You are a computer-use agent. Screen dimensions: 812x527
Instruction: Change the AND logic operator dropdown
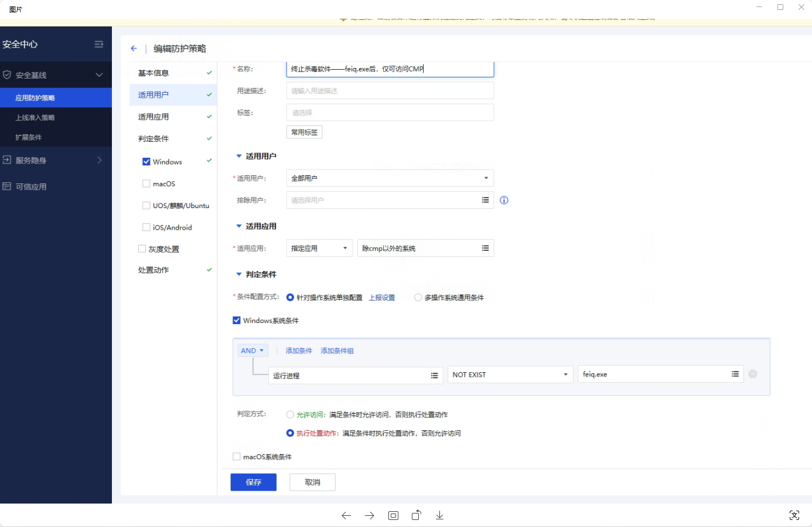click(x=253, y=351)
